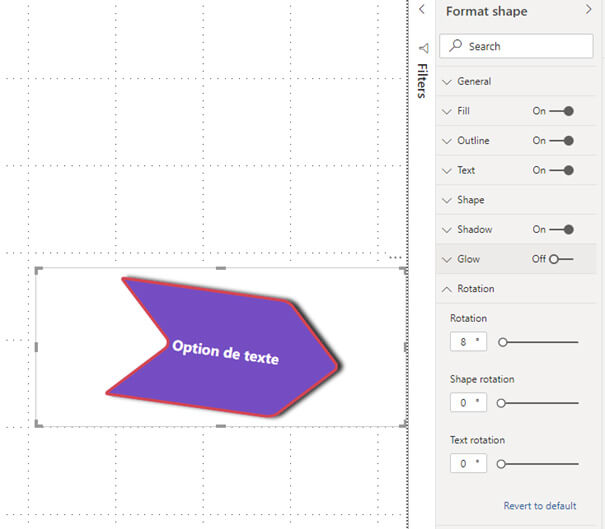Click the left-middle resize handle of shape
605x529 pixels.
[x=36, y=347]
